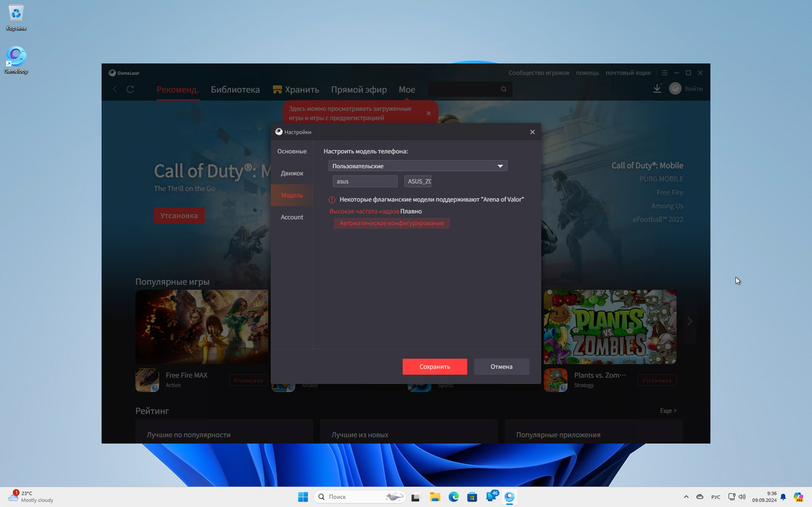Click the Установка button for Call of Duty
Viewport: 812px width, 507px height.
coord(179,215)
